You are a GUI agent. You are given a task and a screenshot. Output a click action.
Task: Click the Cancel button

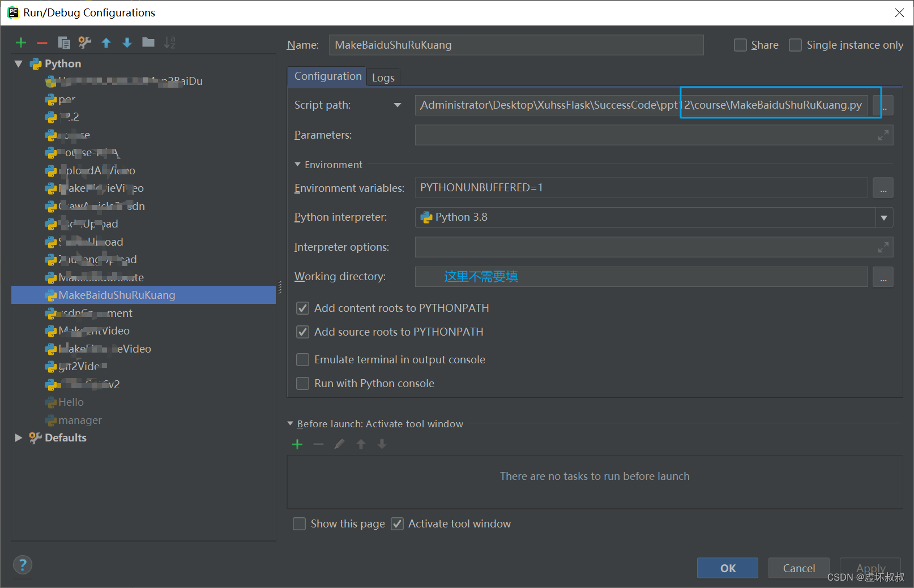tap(799, 568)
